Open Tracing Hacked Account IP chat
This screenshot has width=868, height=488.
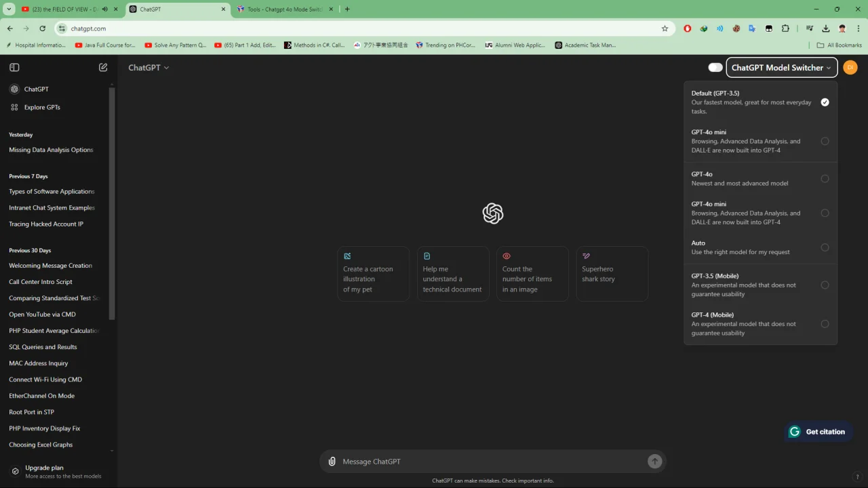(46, 224)
